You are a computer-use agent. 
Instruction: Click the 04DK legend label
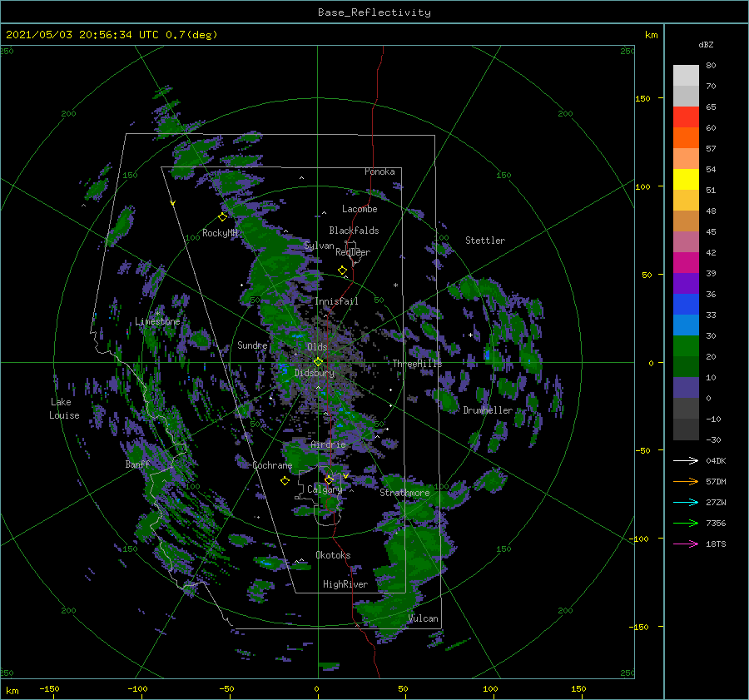point(716,460)
